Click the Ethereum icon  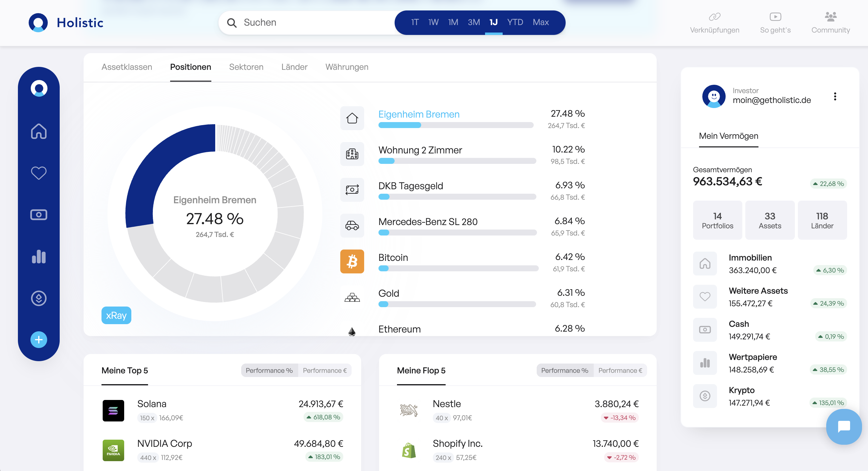[352, 331]
